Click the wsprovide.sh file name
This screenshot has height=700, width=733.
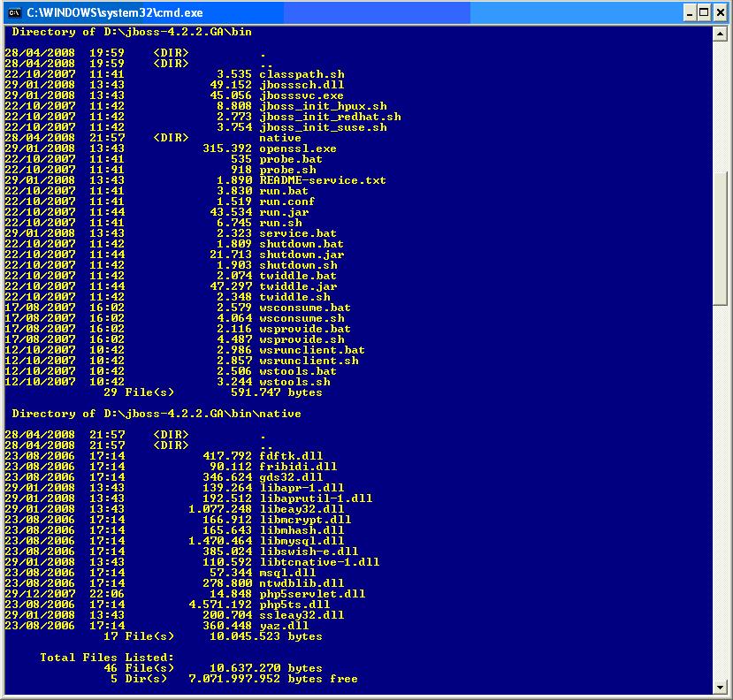coord(302,339)
